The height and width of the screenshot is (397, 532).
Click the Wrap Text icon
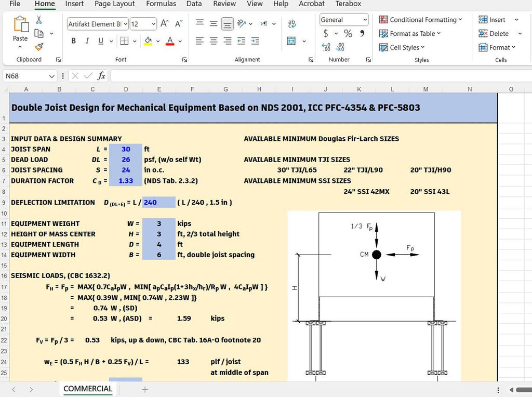point(291,23)
